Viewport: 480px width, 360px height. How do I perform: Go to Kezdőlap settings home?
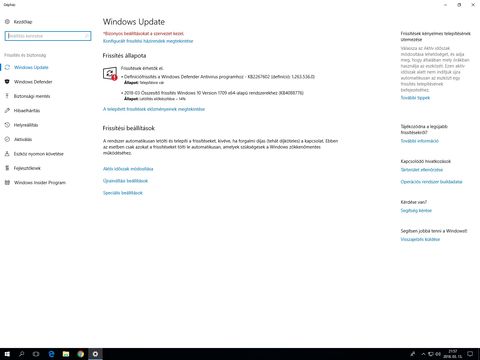[x=23, y=22]
